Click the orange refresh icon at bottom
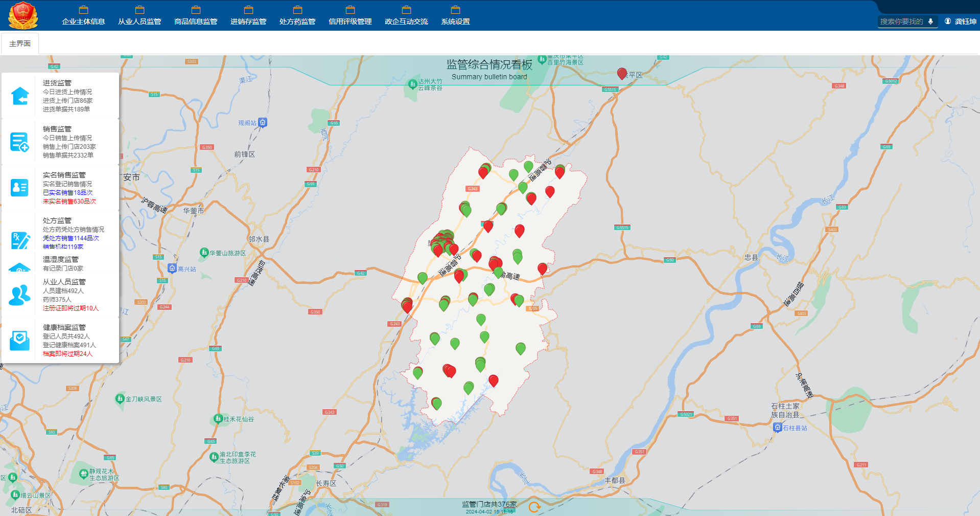Viewport: 980px width, 516px height. click(x=534, y=507)
